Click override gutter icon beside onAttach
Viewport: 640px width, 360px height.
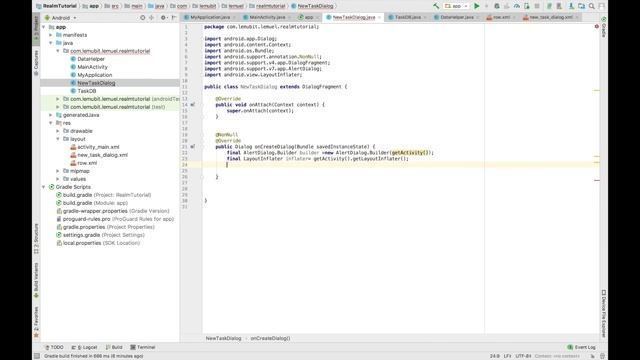(193, 105)
